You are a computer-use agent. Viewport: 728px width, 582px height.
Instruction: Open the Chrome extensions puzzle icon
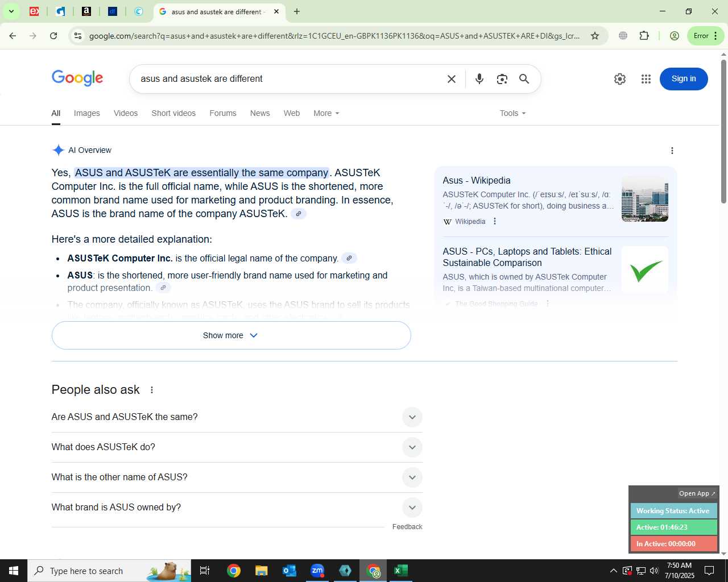click(x=644, y=36)
